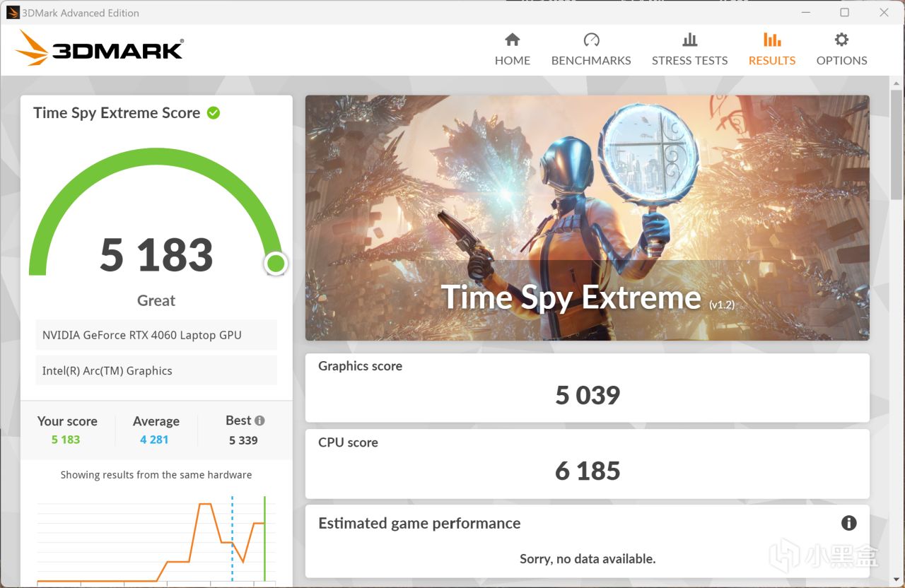
Task: Click the Estimated game performance heading
Action: 419,523
